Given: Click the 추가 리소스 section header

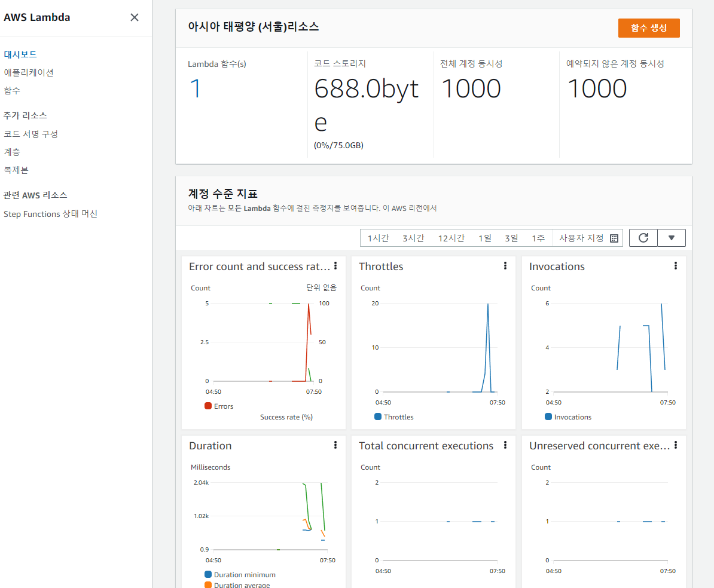Looking at the screenshot, I should coord(25,115).
